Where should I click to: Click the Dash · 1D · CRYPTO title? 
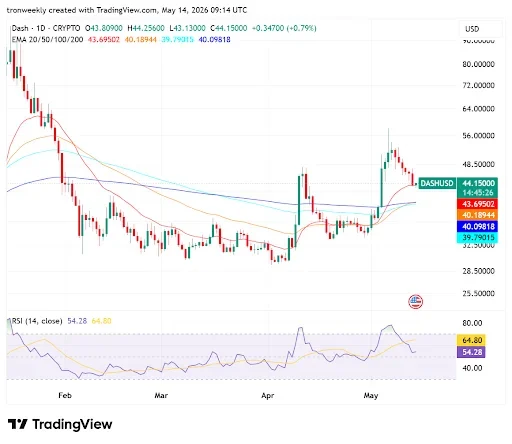tap(46, 28)
